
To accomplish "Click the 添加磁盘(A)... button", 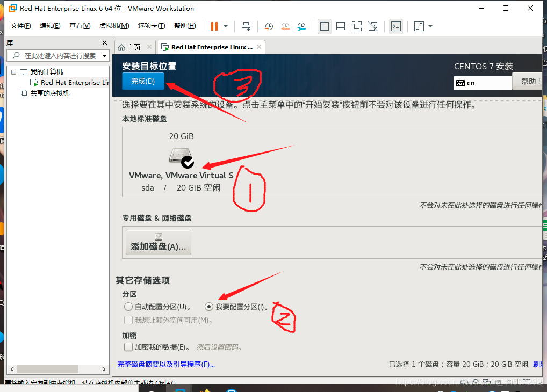I will [159, 242].
